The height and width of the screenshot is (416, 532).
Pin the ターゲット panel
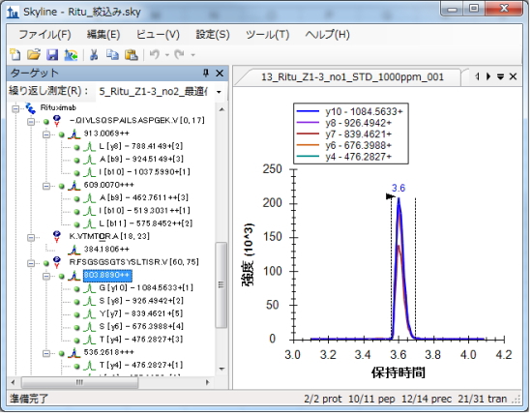[206, 73]
